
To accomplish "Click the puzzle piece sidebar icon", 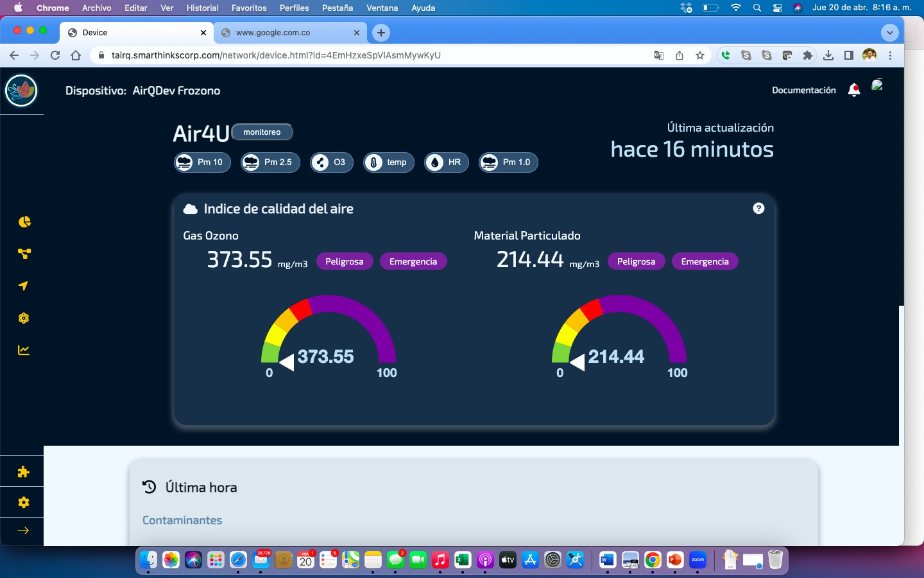I will coord(24,472).
